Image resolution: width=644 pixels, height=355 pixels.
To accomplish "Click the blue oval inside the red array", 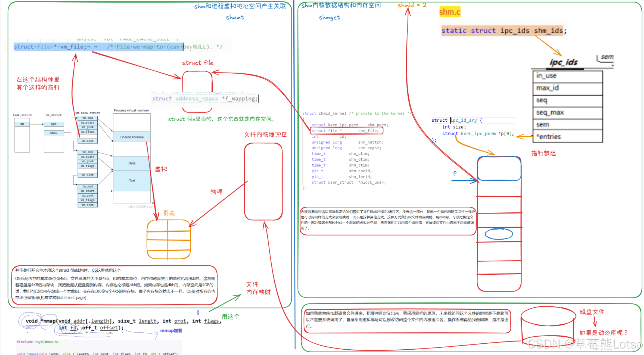I will click(x=498, y=234).
